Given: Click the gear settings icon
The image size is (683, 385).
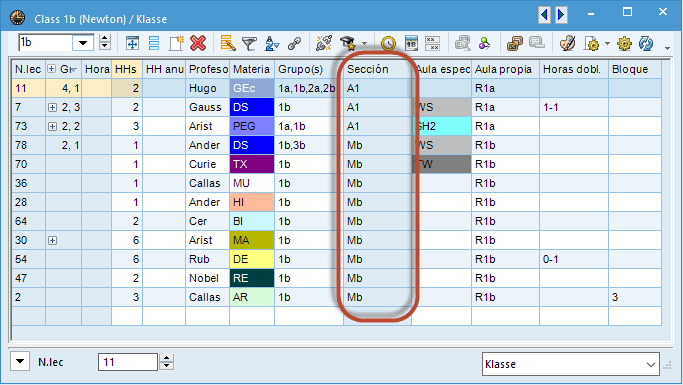Looking at the screenshot, I should tap(624, 43).
